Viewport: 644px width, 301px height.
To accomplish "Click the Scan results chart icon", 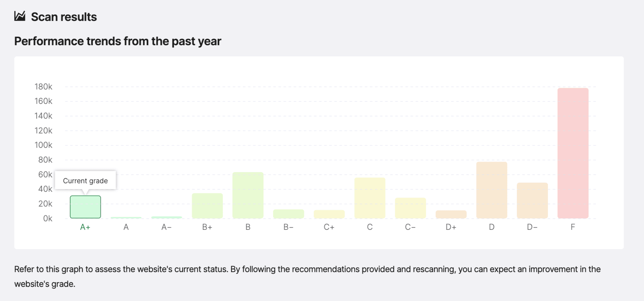I will [x=20, y=16].
